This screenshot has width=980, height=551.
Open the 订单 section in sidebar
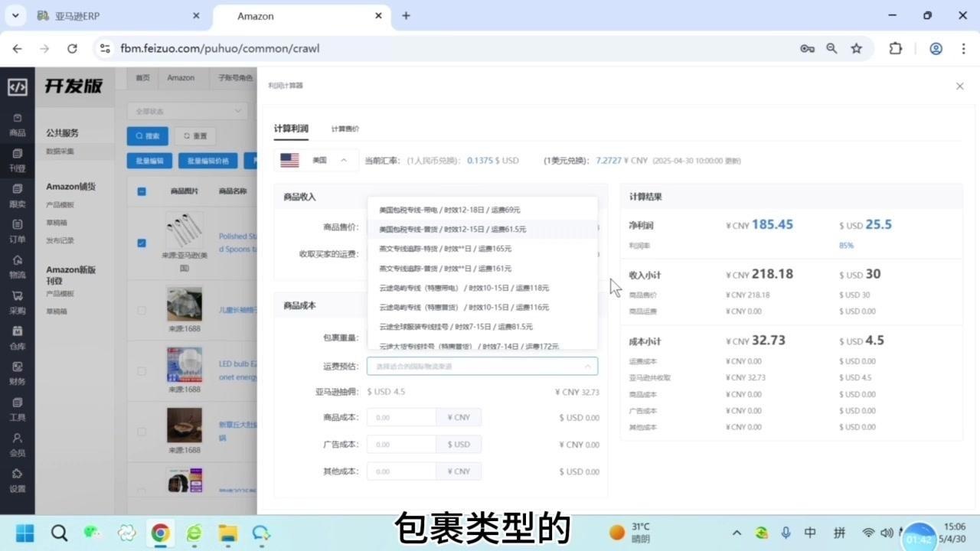(17, 231)
